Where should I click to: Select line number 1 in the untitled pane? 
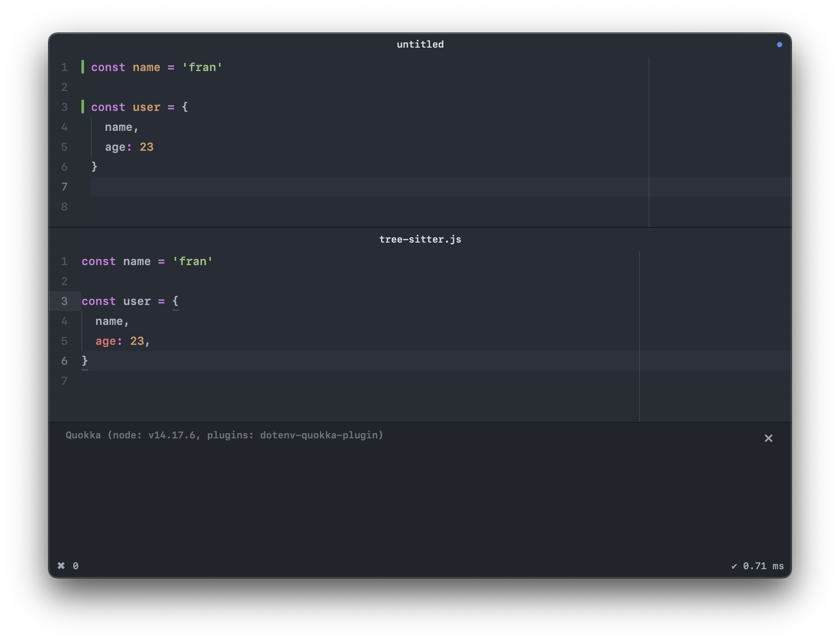65,67
